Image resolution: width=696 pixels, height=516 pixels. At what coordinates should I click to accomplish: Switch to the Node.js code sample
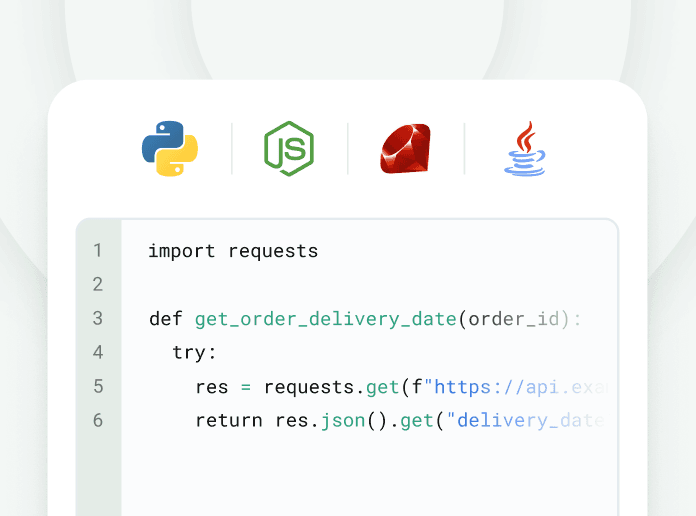[x=288, y=148]
